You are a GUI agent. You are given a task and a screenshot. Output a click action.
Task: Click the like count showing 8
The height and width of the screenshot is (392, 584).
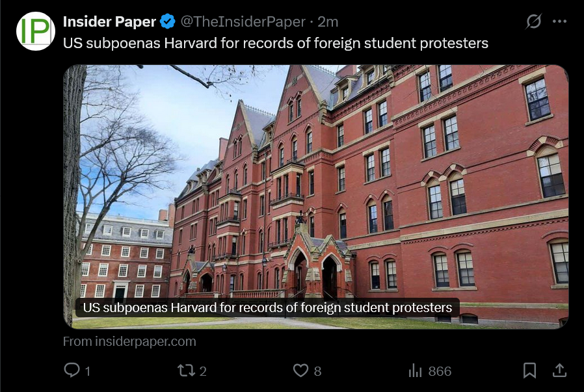tap(318, 371)
